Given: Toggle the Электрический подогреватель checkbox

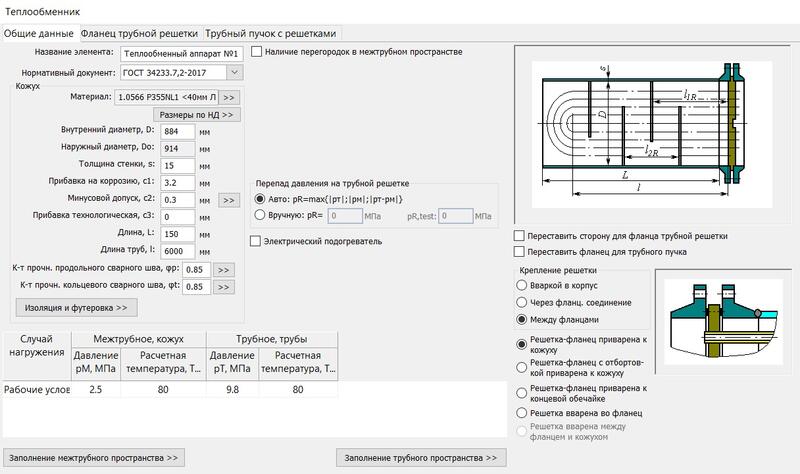Looking at the screenshot, I should tap(256, 241).
